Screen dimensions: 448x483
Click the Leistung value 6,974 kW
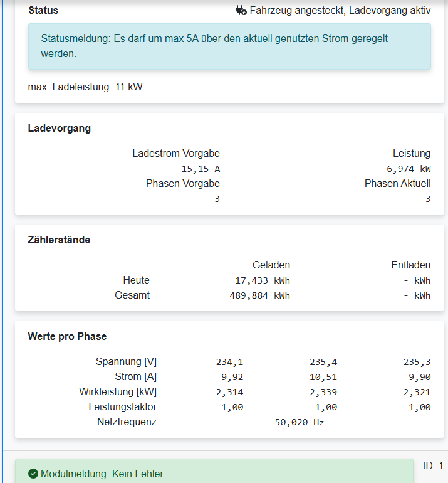[409, 169]
